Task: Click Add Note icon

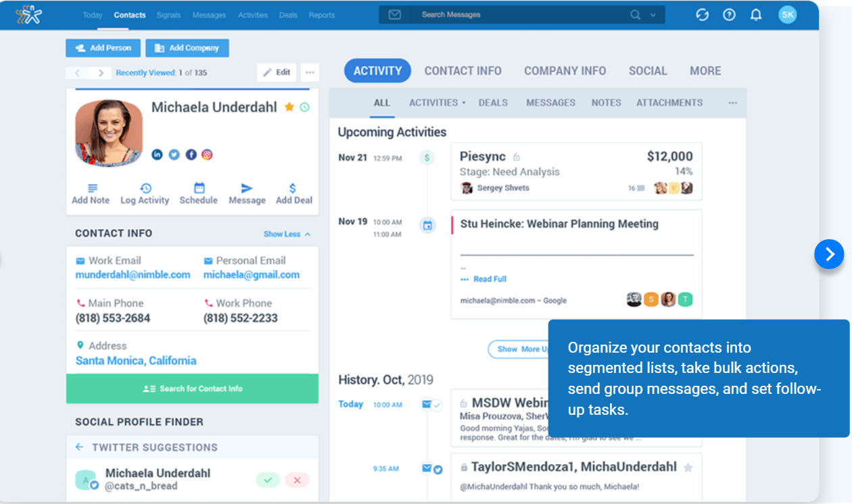Action: tap(93, 188)
